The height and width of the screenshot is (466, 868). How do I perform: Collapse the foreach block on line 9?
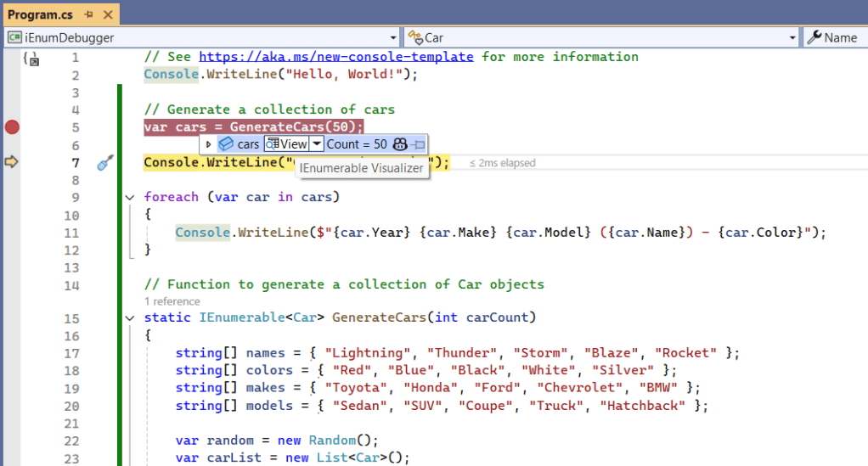129,198
